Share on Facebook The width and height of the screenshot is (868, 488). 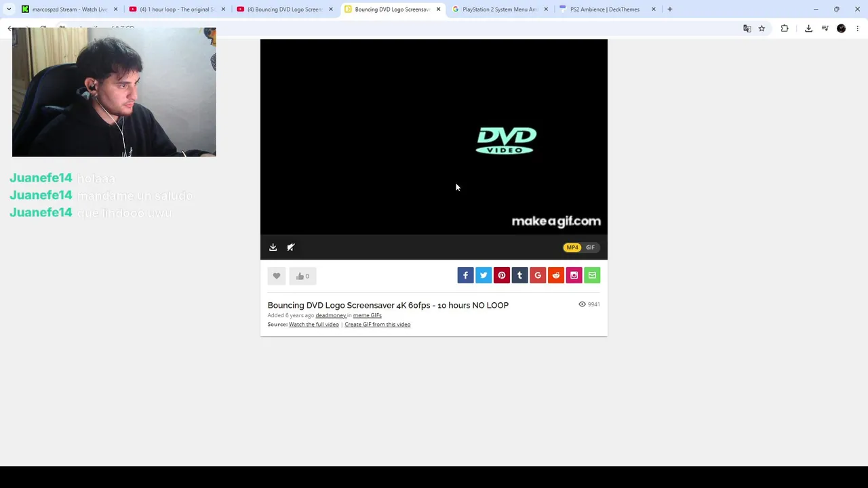(x=465, y=275)
